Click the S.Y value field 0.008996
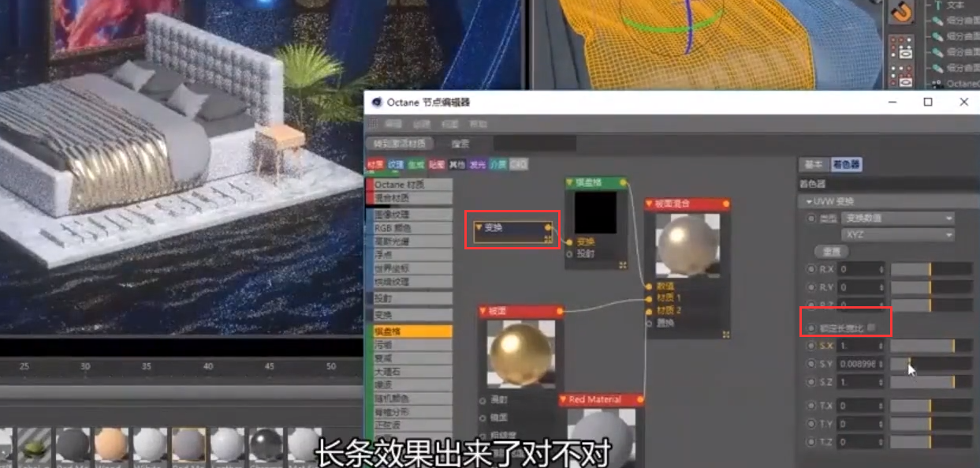Viewport: 980px width, 468px height. 861,364
